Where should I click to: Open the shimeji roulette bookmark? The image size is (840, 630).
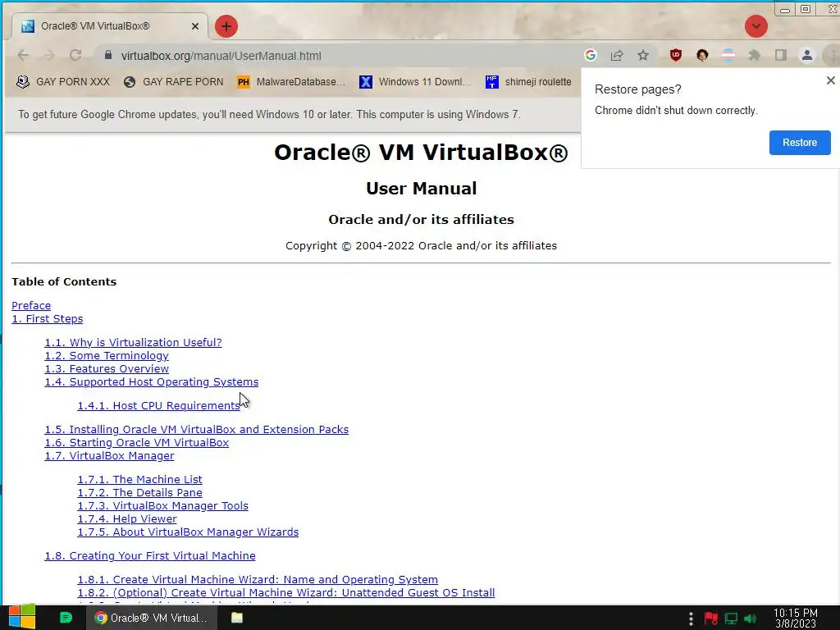click(x=529, y=82)
